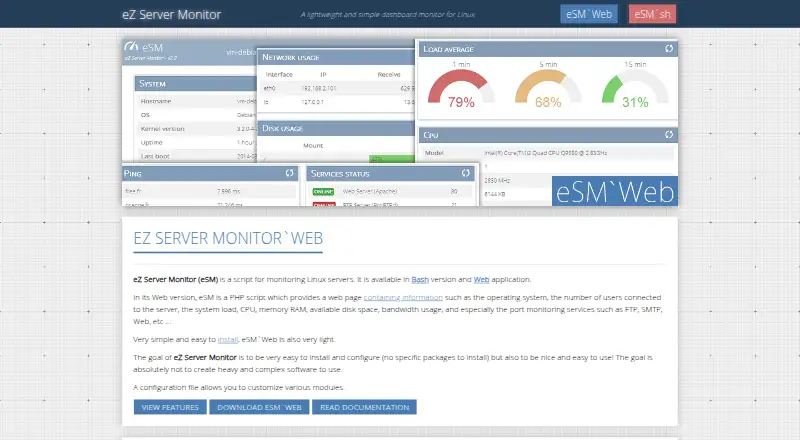Open the eZ Server Monitor site title
Image resolution: width=800 pixels, height=440 pixels.
(171, 14)
